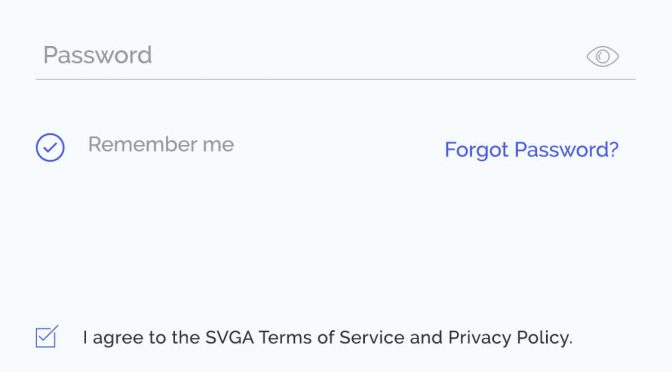672x372 pixels.
Task: Open Terms of Service in agreement text
Action: coord(331,338)
